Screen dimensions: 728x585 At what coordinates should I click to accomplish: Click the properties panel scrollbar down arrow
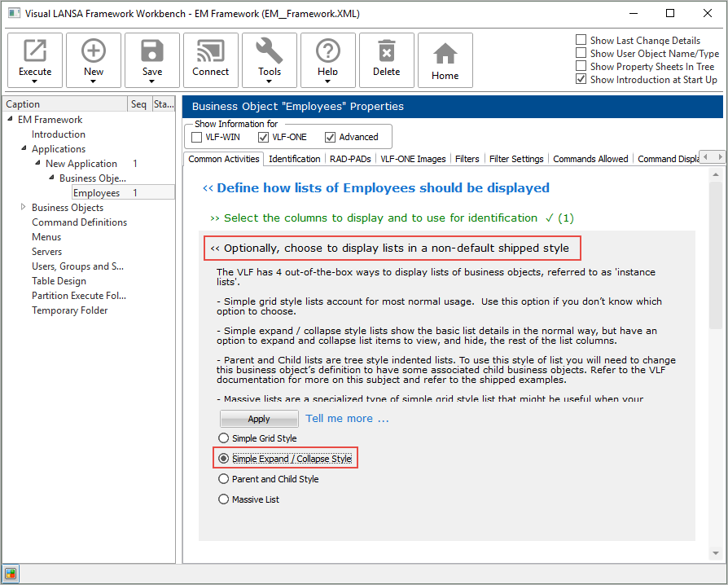pyautogui.click(x=716, y=553)
